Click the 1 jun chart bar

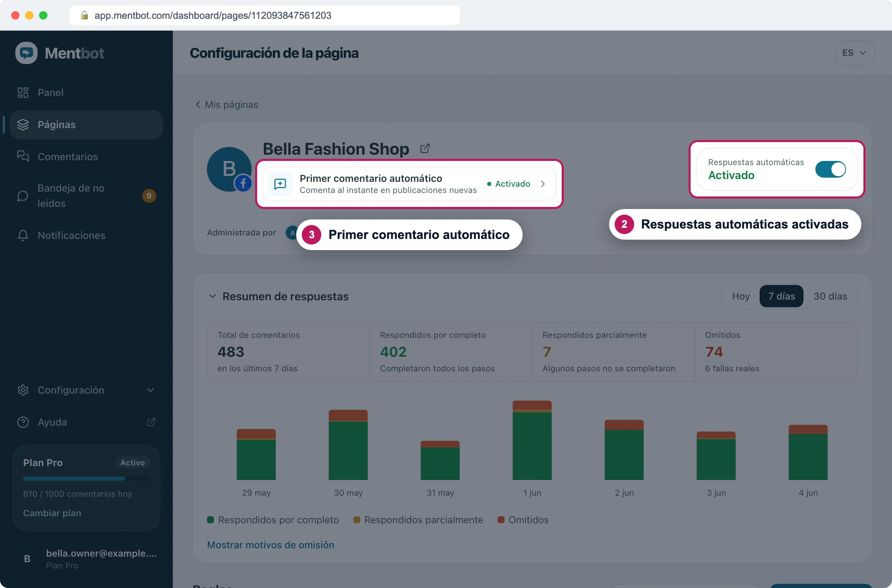(532, 440)
